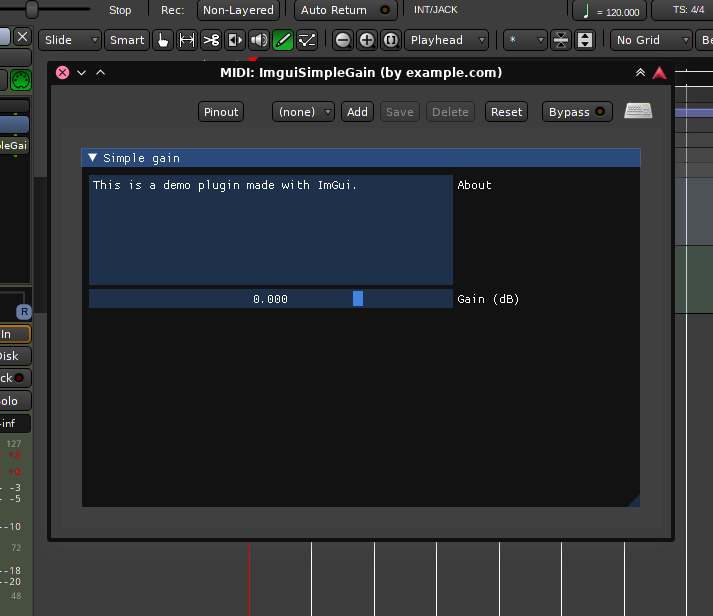Click the Ardour logo in plugin title bar

pyautogui.click(x=659, y=73)
